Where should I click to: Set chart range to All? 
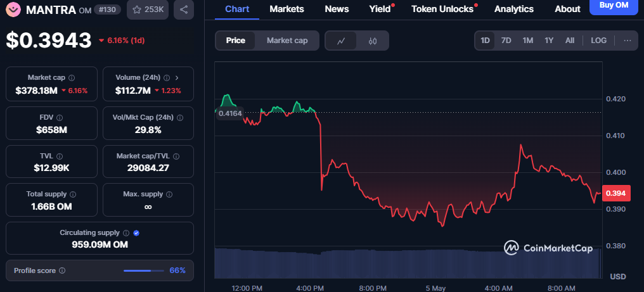(x=570, y=41)
